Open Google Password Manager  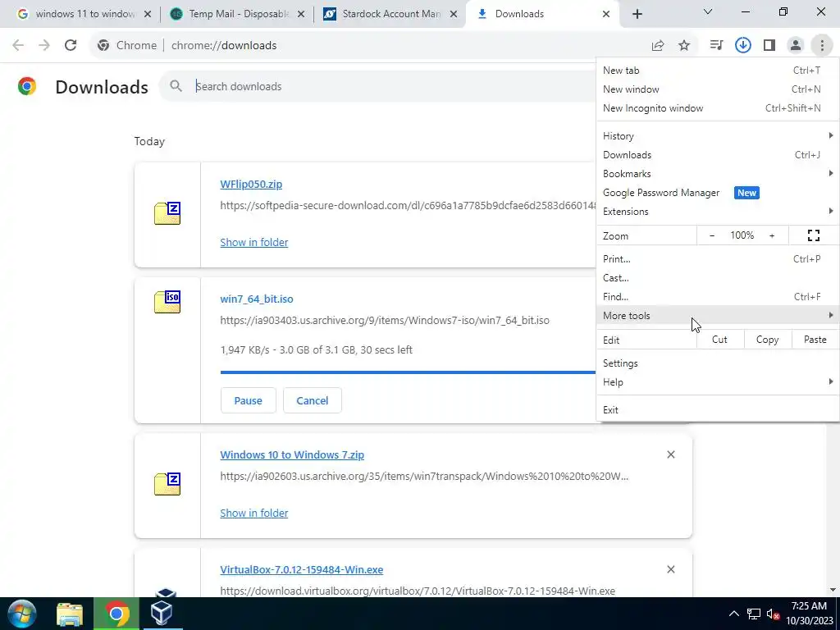click(x=718, y=192)
